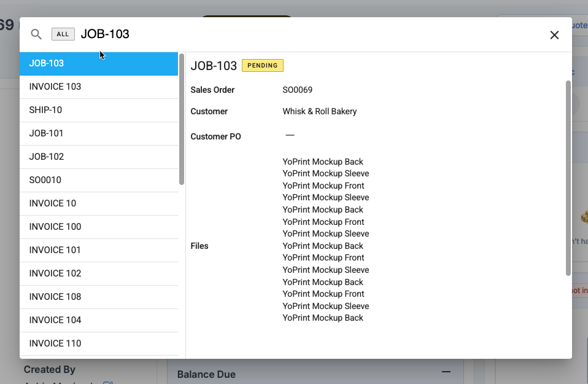Select JOB-103 in results list

coord(99,63)
